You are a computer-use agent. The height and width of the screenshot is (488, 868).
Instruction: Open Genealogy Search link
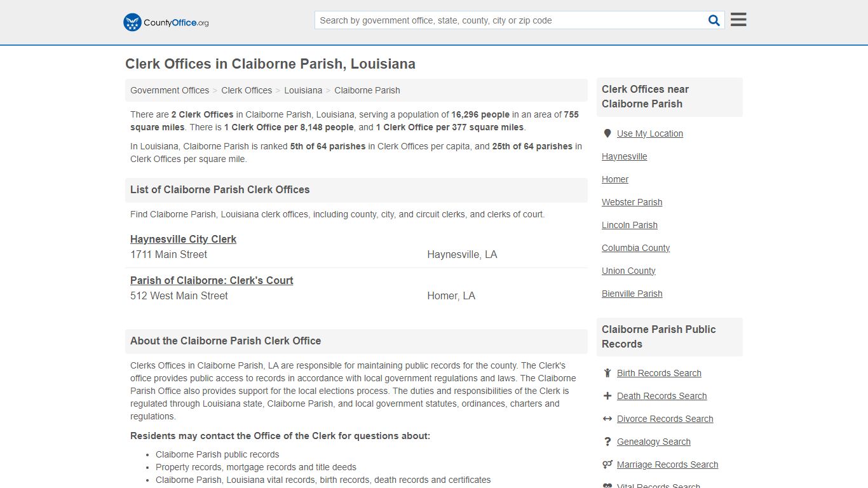[x=654, y=442]
